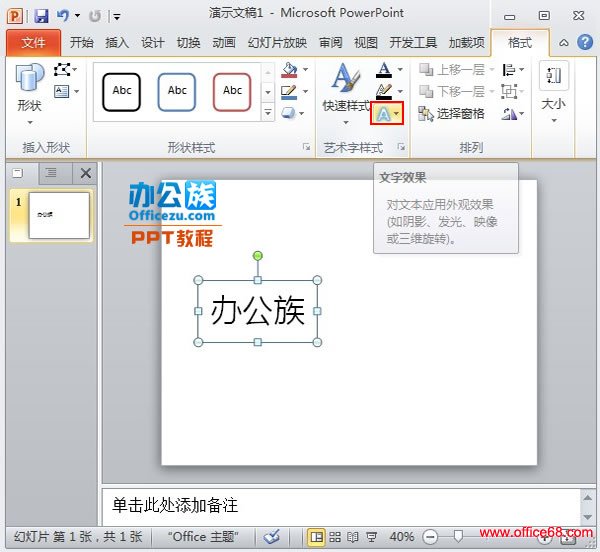Select the 格式 contextual tab
The image size is (600, 552).
coord(520,42)
